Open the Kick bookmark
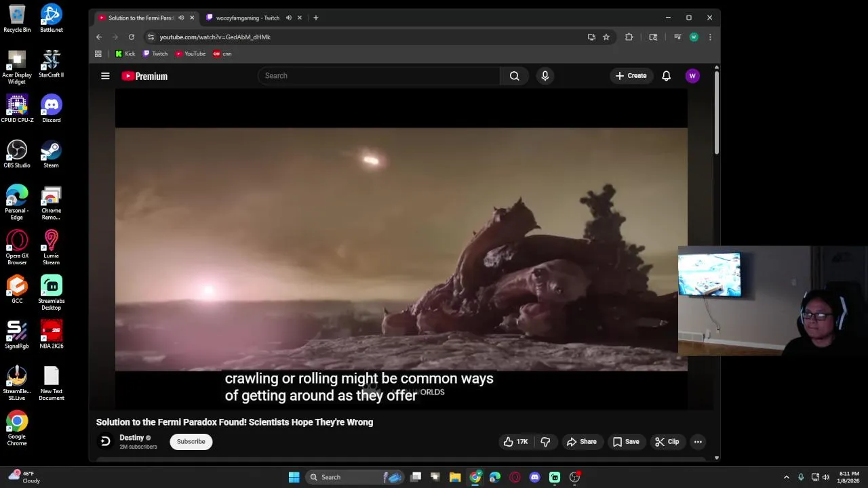This screenshot has width=868, height=488. [125, 54]
